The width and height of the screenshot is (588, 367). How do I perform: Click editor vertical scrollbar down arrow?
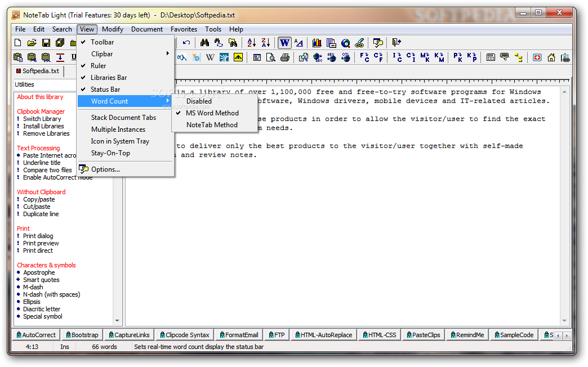tap(564, 320)
